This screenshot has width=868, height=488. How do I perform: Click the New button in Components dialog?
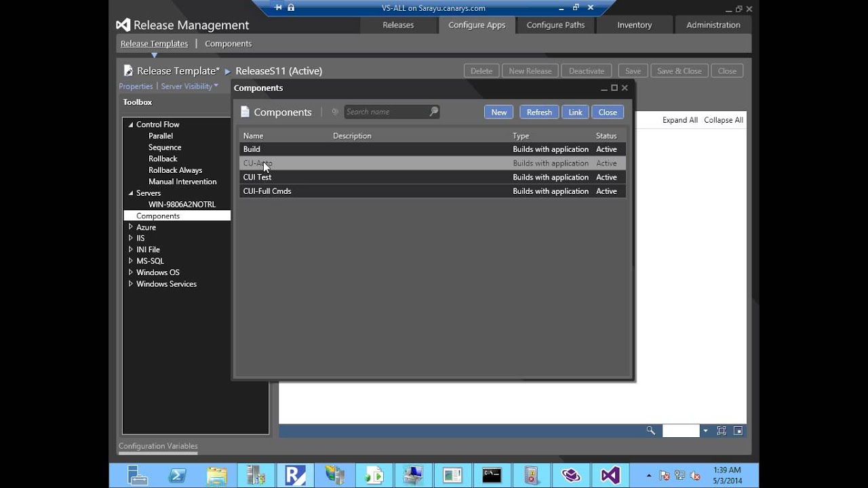click(x=498, y=112)
